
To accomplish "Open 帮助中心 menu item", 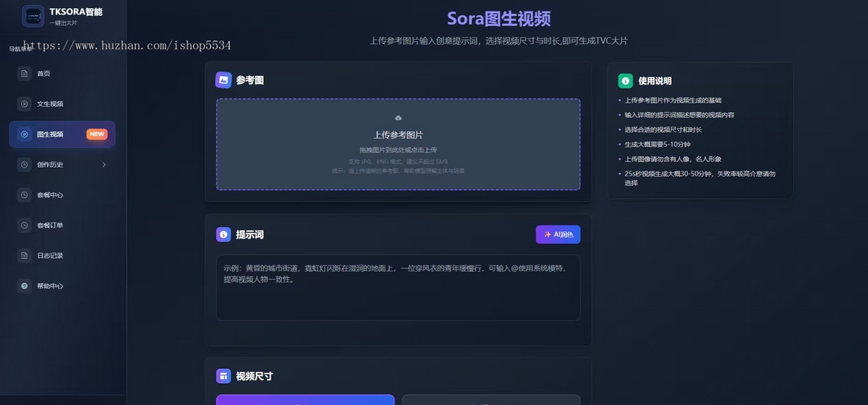I will point(62,286).
